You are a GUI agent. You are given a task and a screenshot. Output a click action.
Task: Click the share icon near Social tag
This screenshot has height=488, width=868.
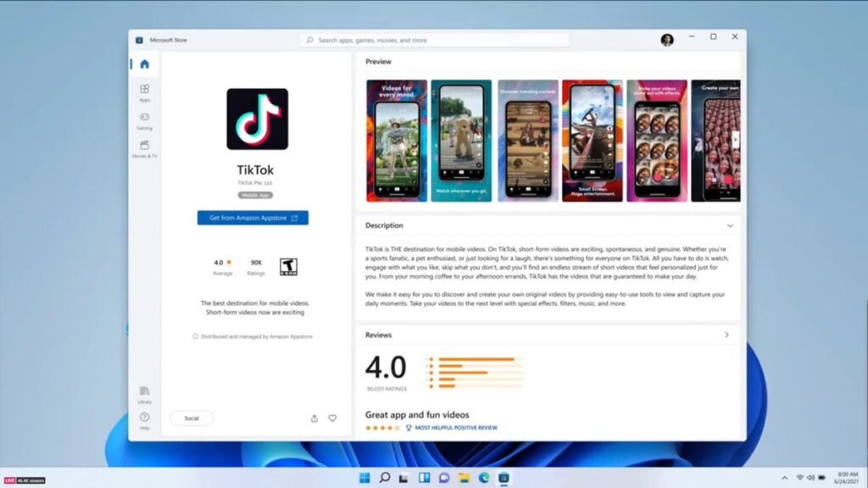pos(314,418)
